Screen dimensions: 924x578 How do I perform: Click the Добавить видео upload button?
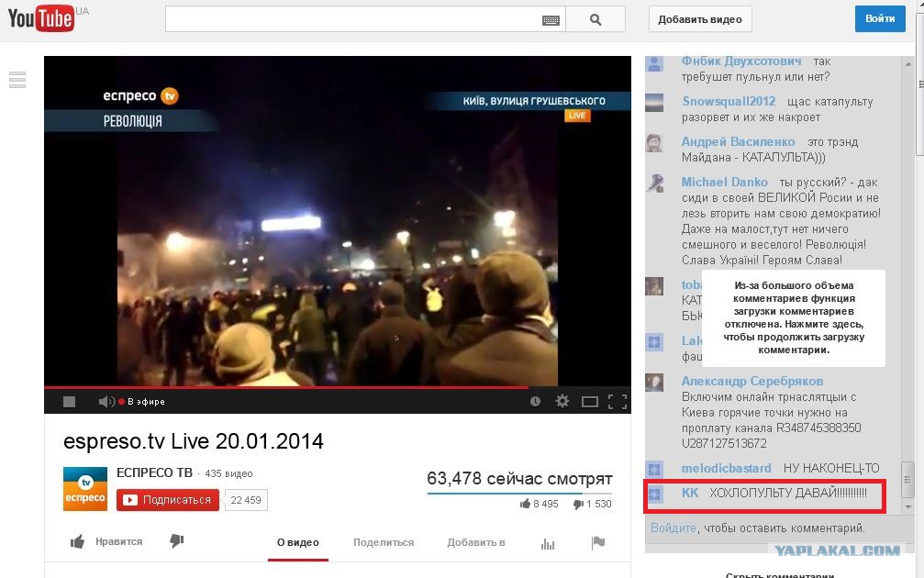700,19
